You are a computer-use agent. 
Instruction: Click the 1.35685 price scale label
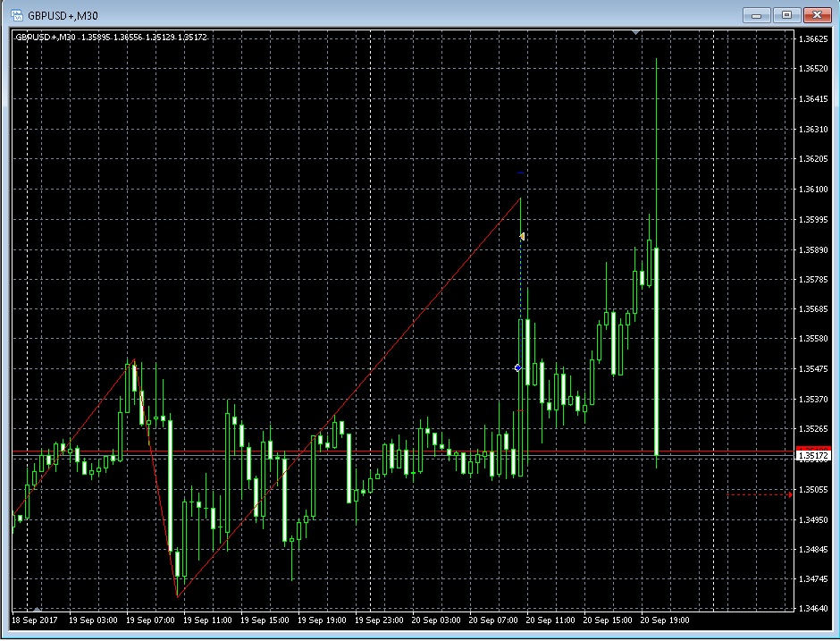(x=812, y=309)
